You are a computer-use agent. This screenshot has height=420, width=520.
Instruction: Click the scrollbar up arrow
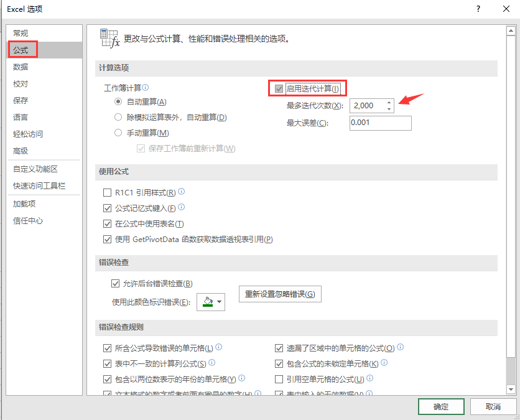[x=511, y=31]
